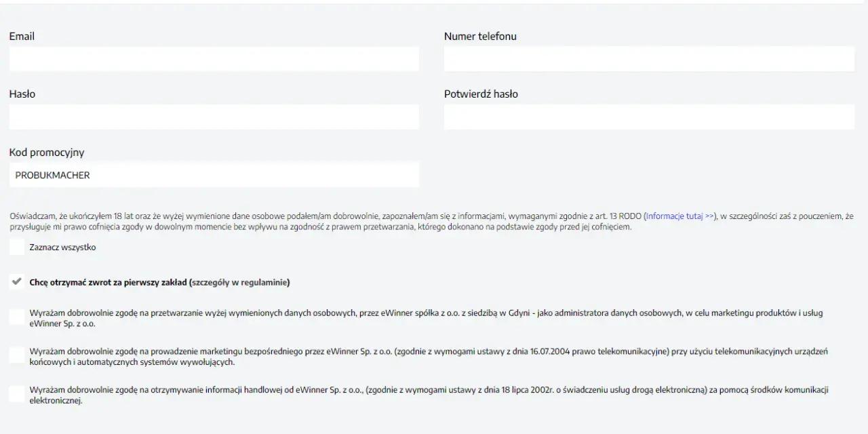Tick the 'Zaznacz wszystko' checkbox
This screenshot has width=868, height=434.
(17, 248)
